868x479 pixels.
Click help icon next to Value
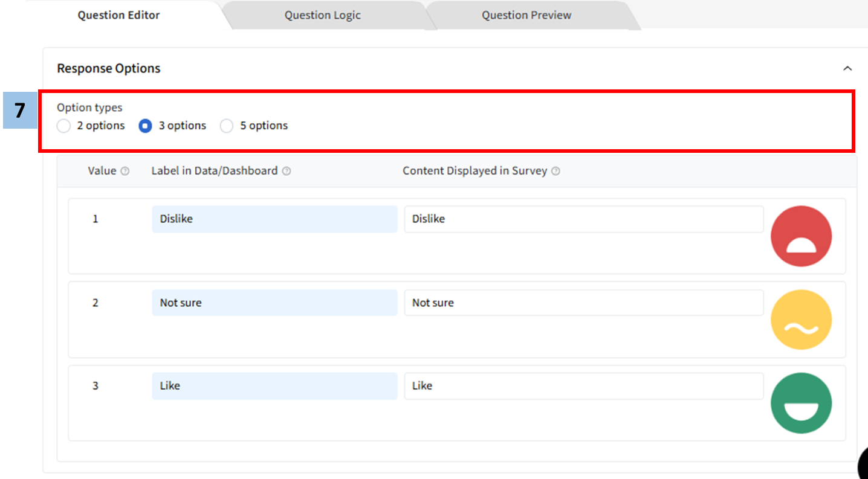(125, 171)
